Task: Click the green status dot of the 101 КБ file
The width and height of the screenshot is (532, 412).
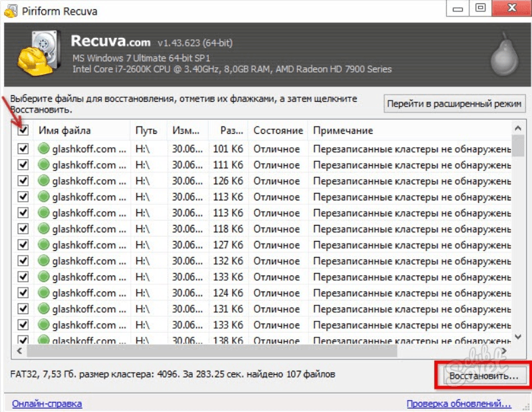Action: tap(44, 149)
